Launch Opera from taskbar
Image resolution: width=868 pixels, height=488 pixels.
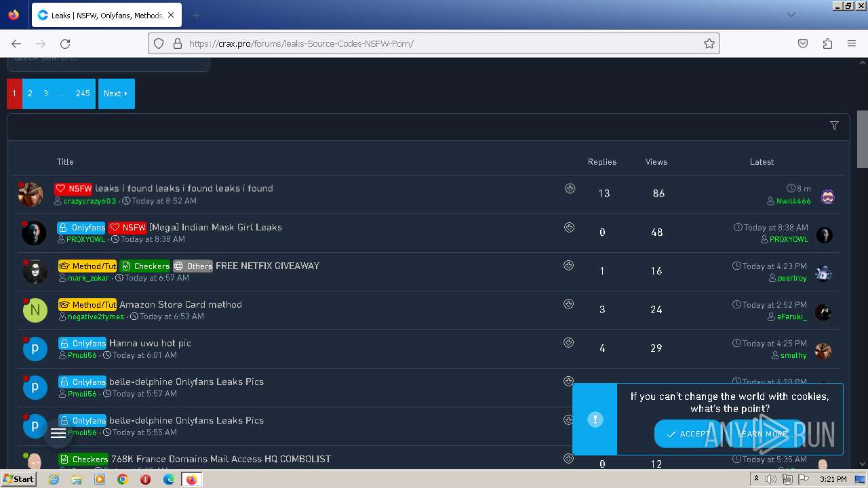tap(145, 479)
